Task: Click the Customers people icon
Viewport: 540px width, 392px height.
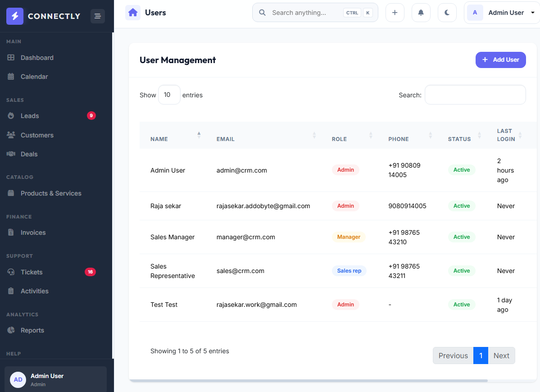Action: pyautogui.click(x=11, y=135)
